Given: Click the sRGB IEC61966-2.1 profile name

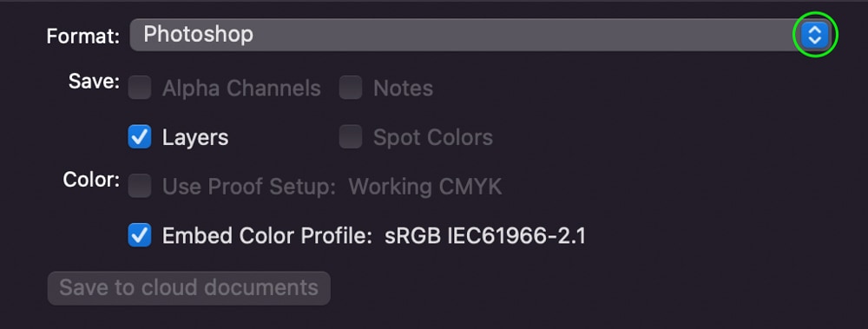Looking at the screenshot, I should tap(485, 236).
